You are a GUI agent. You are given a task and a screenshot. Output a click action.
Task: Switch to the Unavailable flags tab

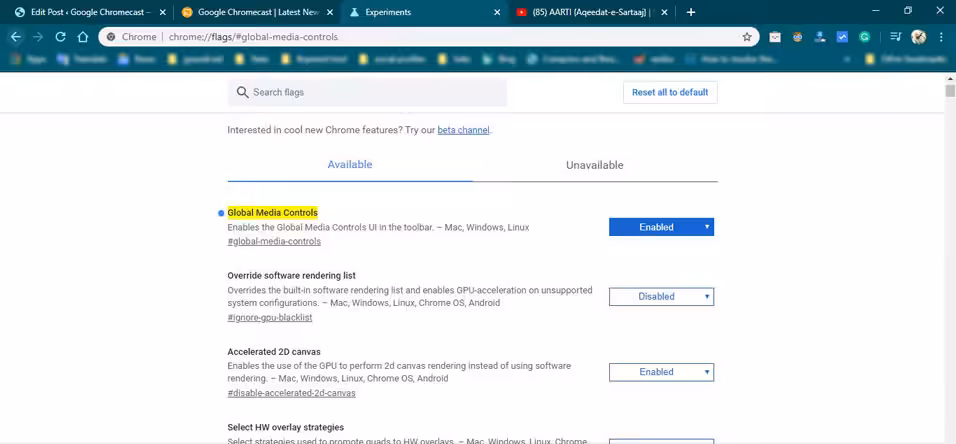click(x=594, y=165)
